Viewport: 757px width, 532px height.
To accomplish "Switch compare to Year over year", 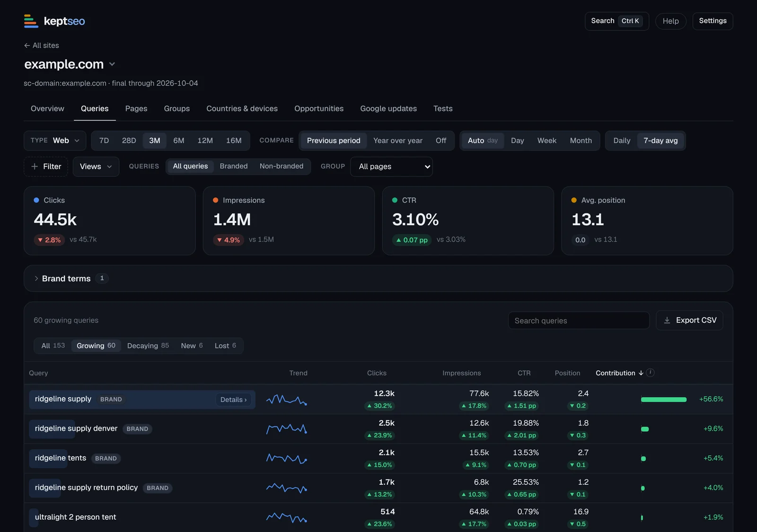I will tap(398, 140).
